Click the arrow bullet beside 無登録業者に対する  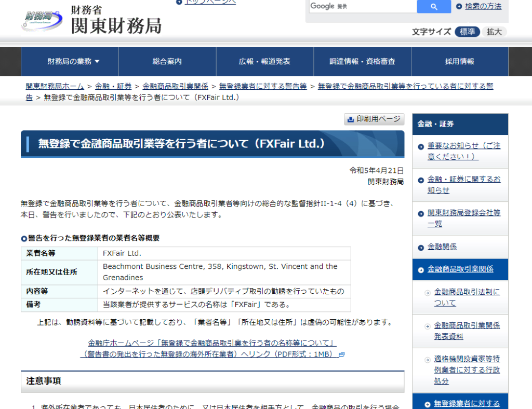click(x=428, y=404)
